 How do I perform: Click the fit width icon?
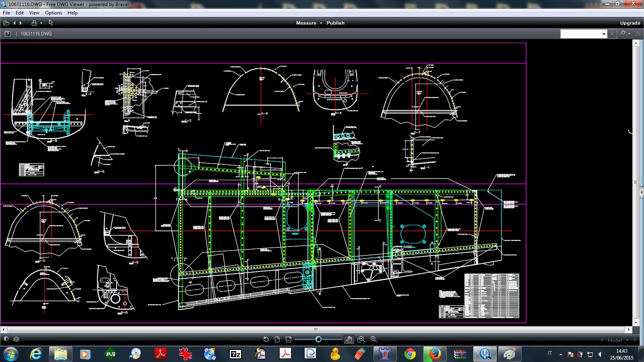(288, 339)
